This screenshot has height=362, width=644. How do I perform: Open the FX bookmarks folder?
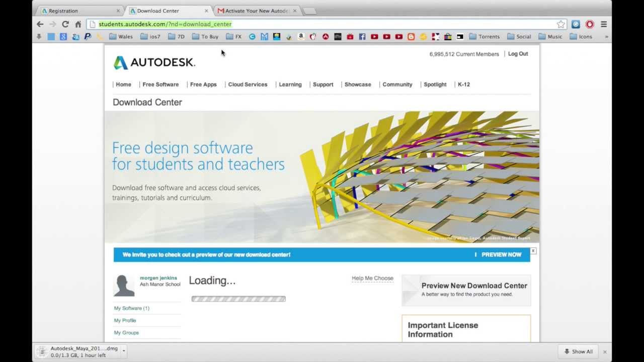234,37
